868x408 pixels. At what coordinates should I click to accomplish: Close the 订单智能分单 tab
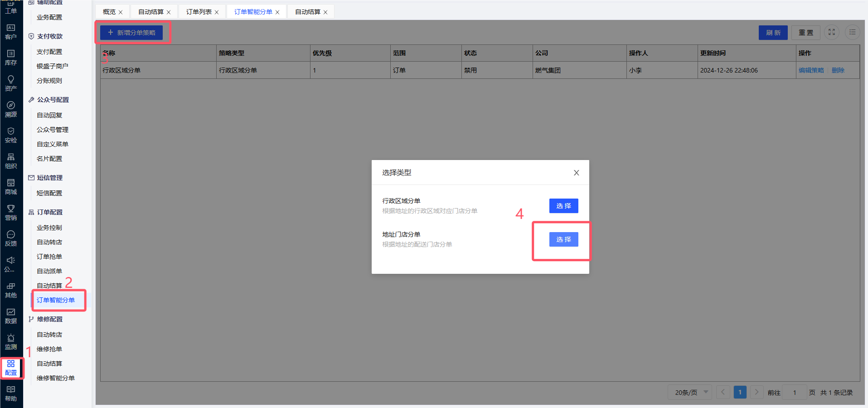pos(277,12)
